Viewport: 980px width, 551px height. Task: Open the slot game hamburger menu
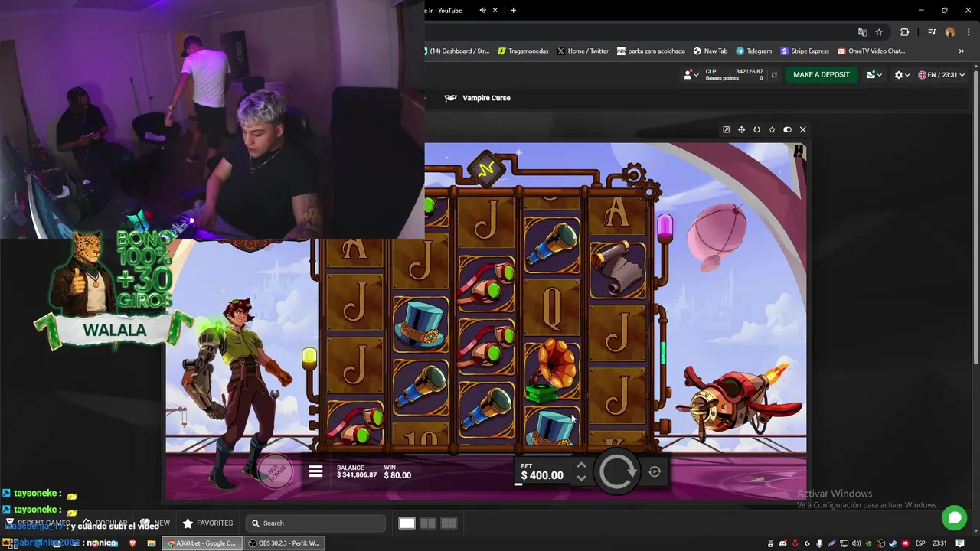click(315, 471)
